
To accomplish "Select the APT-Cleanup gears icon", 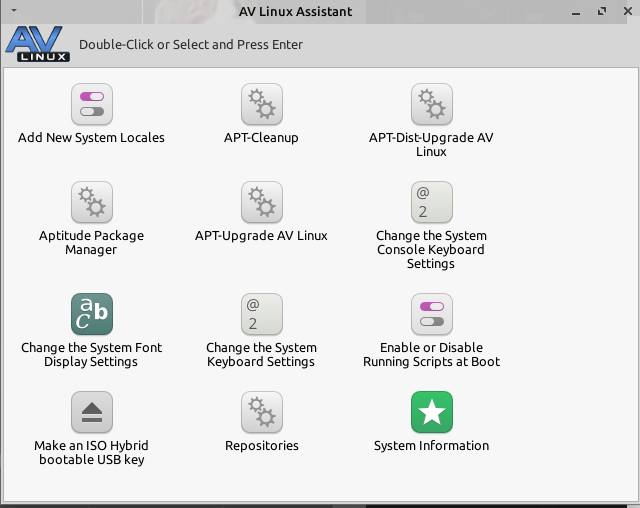I will pyautogui.click(x=262, y=104).
